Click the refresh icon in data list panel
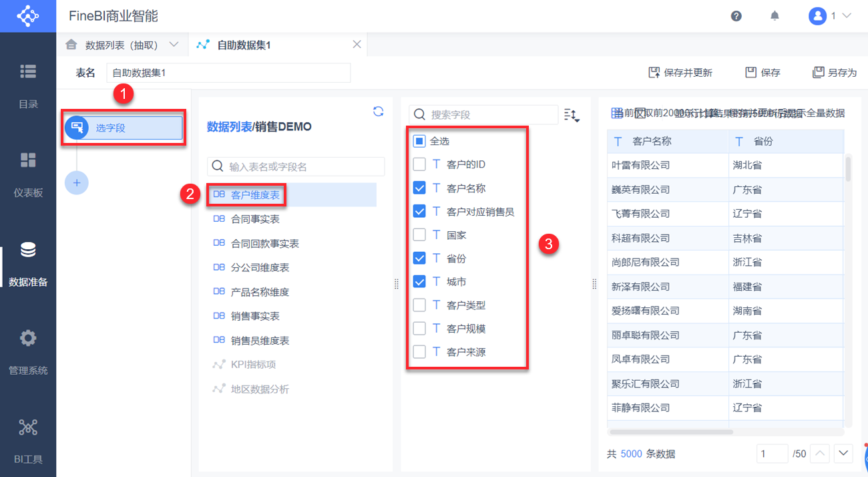868x477 pixels. (378, 112)
